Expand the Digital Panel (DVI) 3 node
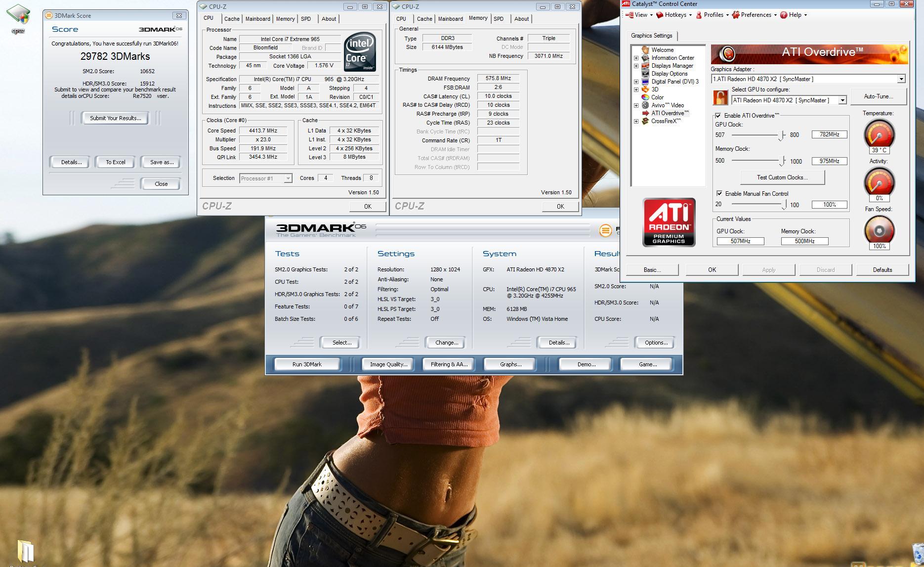The image size is (924, 567). coord(636,82)
